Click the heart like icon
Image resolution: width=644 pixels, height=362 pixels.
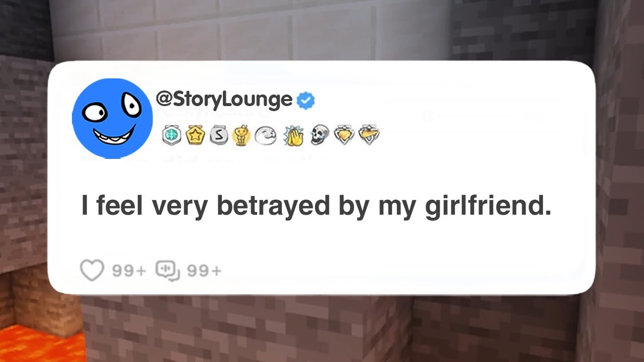pos(92,270)
